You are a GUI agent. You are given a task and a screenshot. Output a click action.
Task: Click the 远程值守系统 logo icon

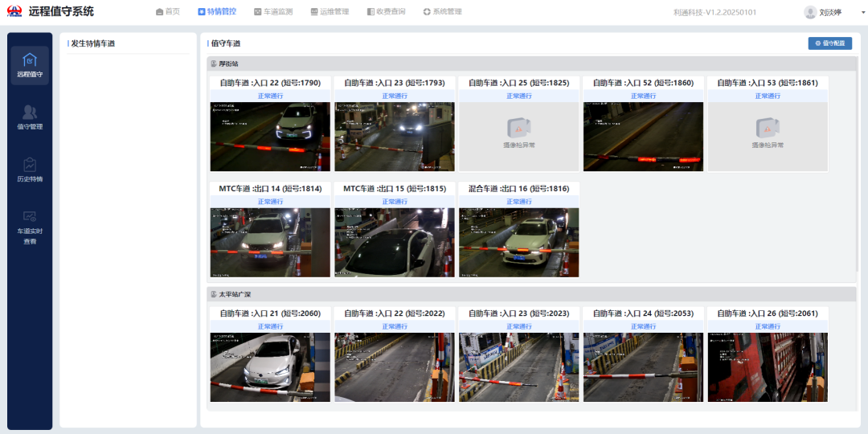14,11
